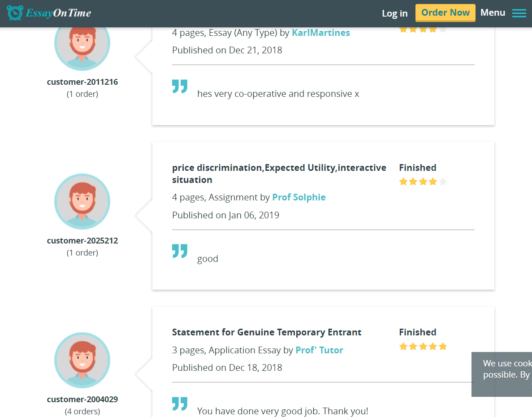Viewport: 532px width, 417px height.
Task: Click avatar of customer-2004029
Action: click(x=82, y=361)
